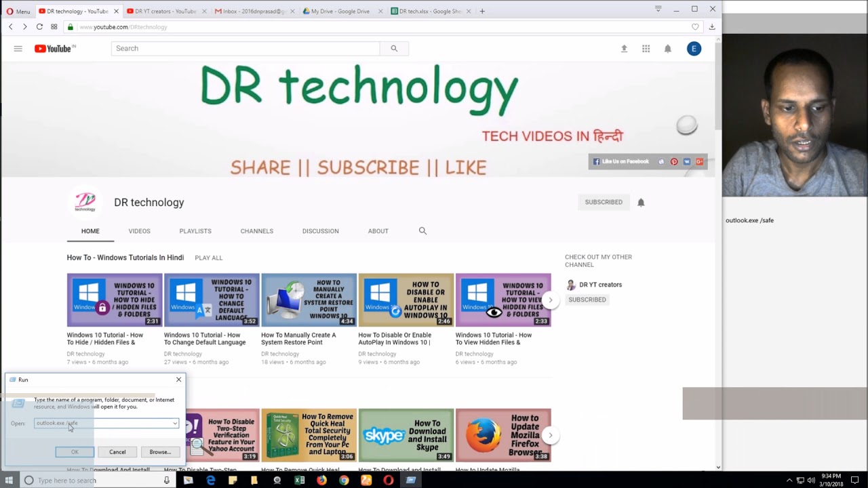
Task: Open the Create A System Restore Point thumbnail
Action: click(x=309, y=300)
